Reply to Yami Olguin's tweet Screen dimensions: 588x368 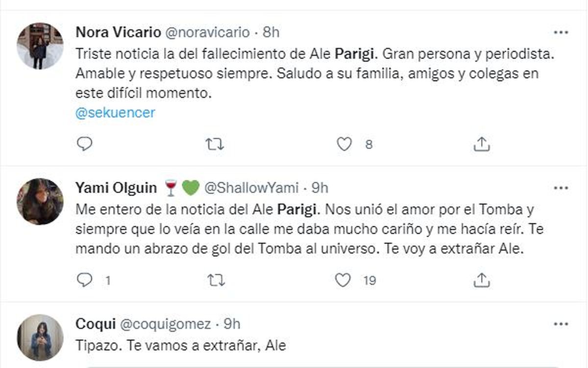[85, 280]
